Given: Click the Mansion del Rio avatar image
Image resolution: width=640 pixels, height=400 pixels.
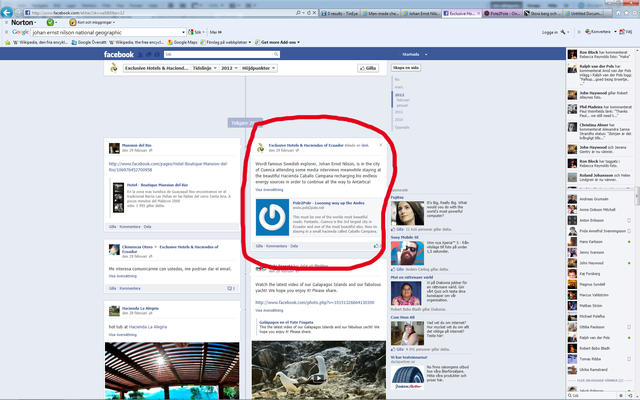Looking at the screenshot, I should [114, 148].
